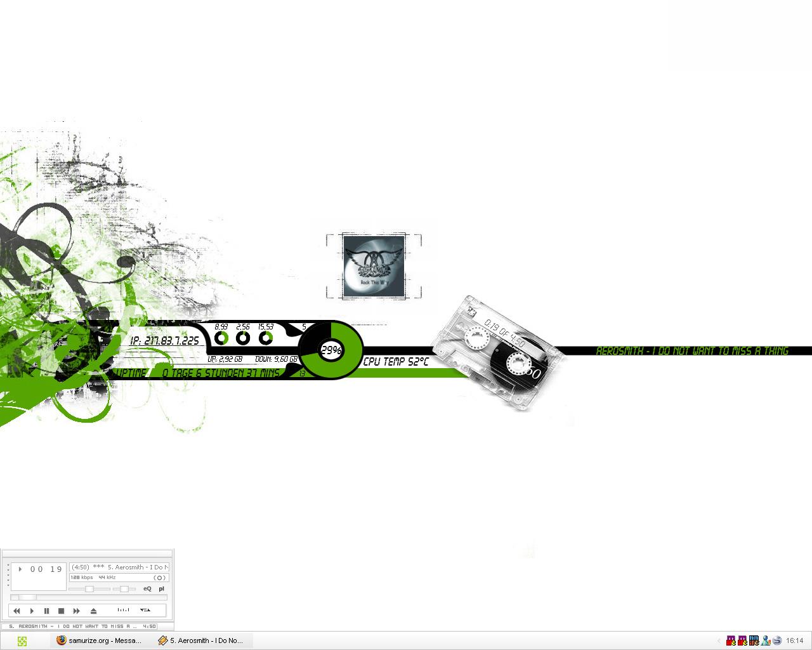Skip to next track in the player
The height and width of the screenshot is (650, 812).
(76, 611)
